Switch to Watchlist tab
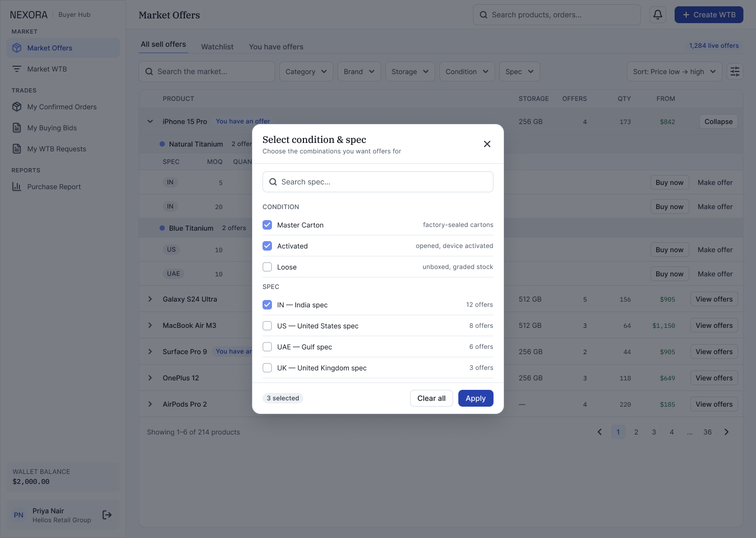The width and height of the screenshot is (756, 538). point(217,47)
